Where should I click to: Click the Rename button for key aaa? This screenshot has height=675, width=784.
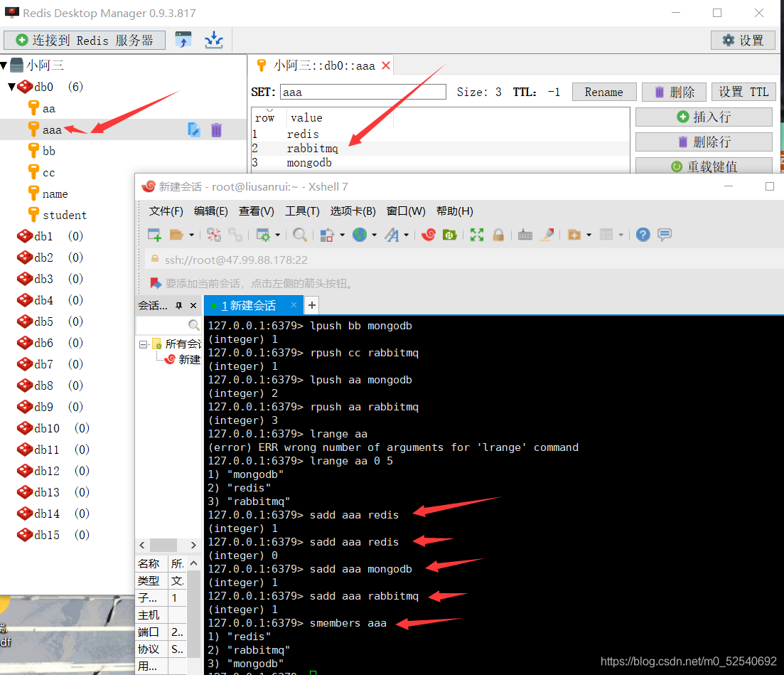click(x=604, y=92)
